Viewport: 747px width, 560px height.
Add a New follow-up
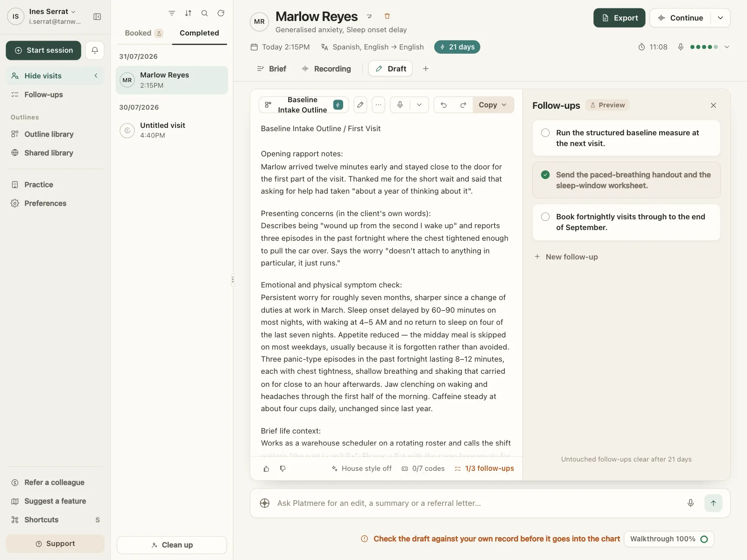click(566, 257)
